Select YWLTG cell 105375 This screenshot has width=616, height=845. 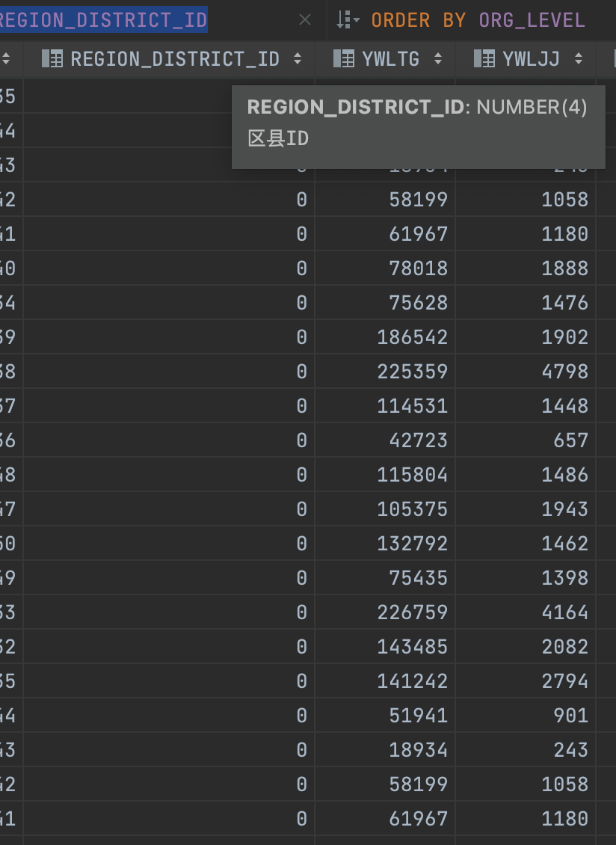(385, 508)
